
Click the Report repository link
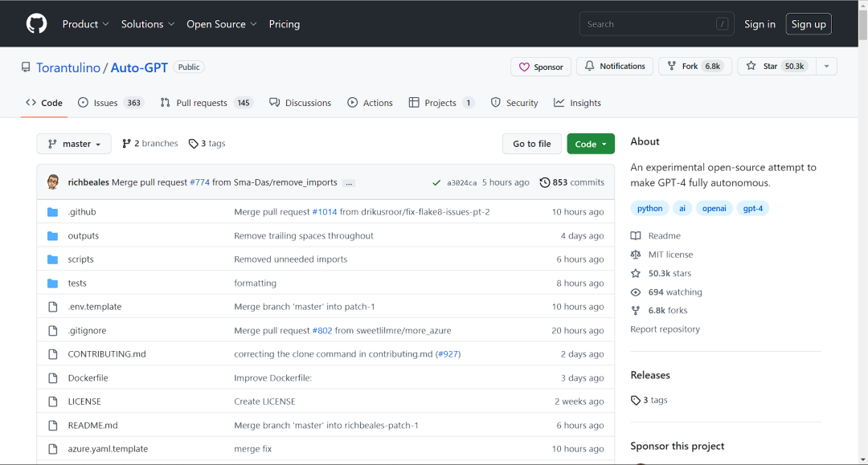(665, 329)
